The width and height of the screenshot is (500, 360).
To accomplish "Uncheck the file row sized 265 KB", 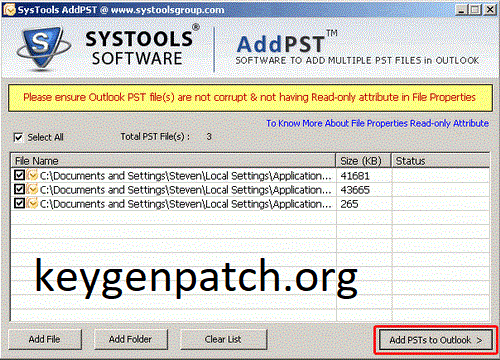I will click(x=19, y=203).
